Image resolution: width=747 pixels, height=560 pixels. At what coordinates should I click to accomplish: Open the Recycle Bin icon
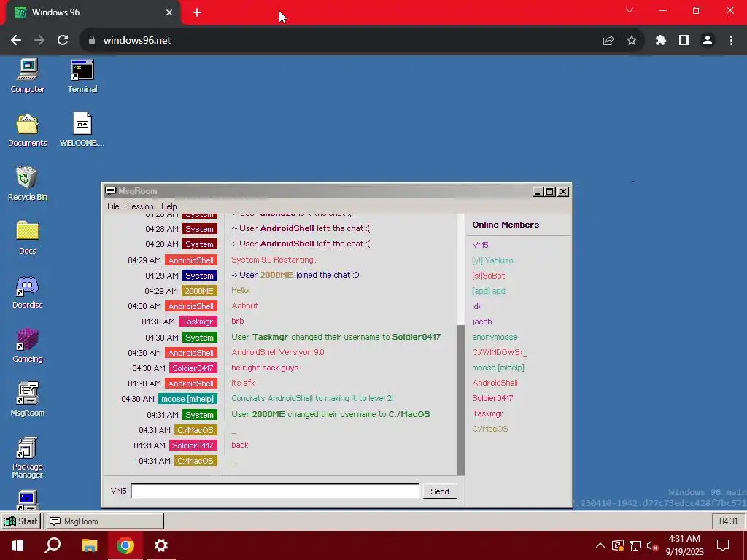pos(28,184)
